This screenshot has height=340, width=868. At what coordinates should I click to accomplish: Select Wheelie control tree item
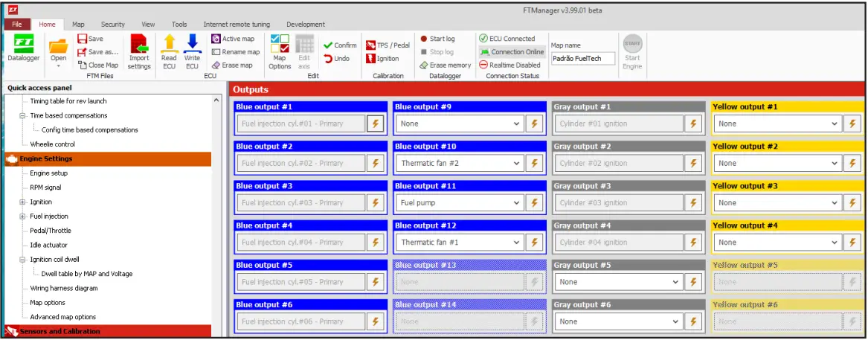tap(52, 144)
